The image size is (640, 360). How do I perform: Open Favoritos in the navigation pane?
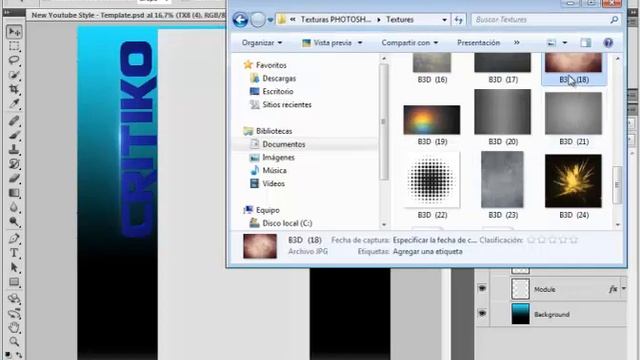[271, 65]
